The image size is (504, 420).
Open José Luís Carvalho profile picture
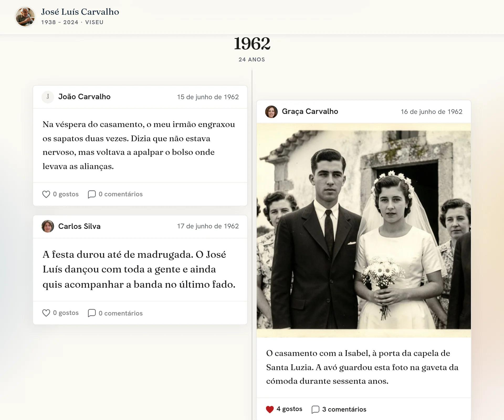[x=25, y=17]
